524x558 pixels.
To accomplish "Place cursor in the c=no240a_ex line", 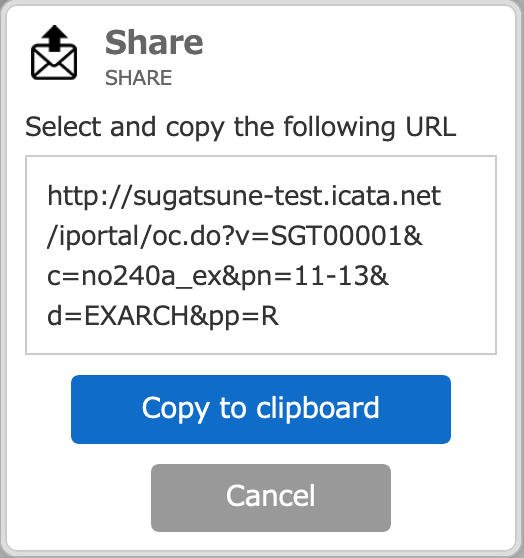I will pos(218,277).
